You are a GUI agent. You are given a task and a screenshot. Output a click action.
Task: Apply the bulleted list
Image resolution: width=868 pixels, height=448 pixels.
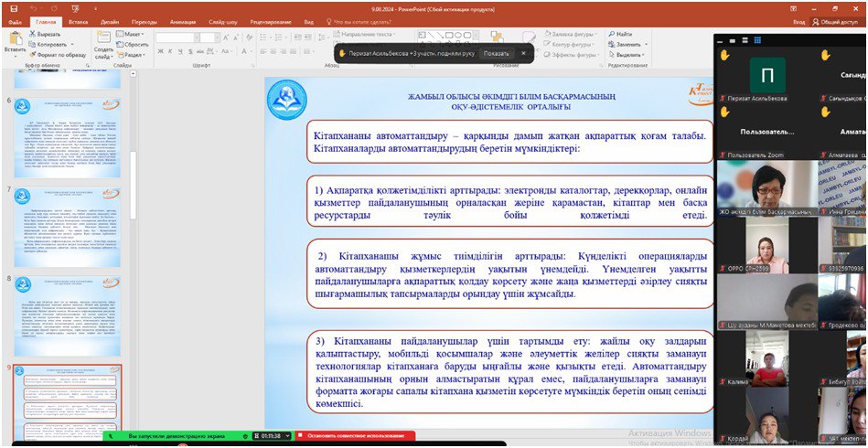pyautogui.click(x=264, y=37)
